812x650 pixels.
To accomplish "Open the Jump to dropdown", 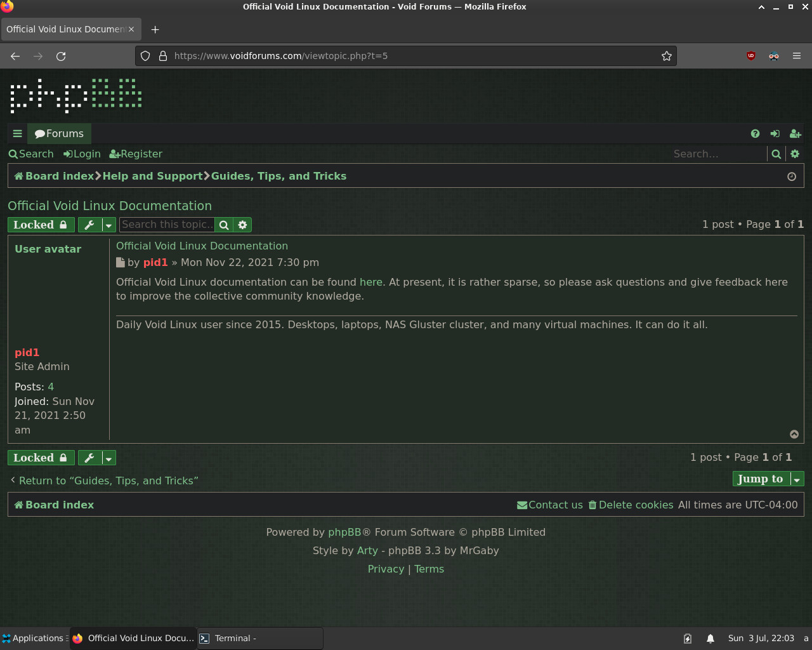I will 768,479.
